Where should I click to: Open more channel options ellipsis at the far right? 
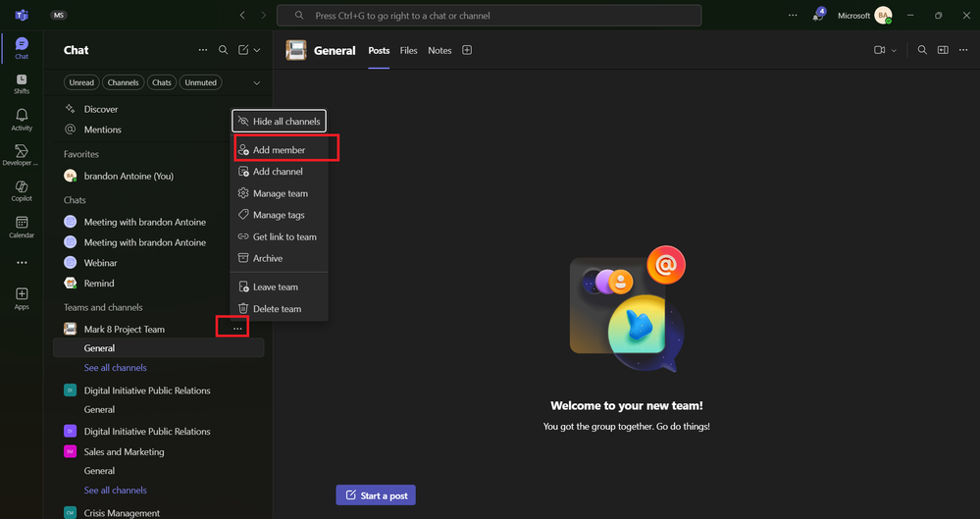[x=963, y=50]
